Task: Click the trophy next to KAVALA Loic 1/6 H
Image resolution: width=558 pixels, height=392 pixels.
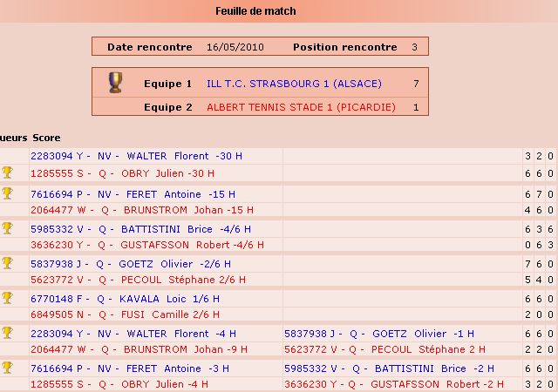Action: click(x=8, y=297)
